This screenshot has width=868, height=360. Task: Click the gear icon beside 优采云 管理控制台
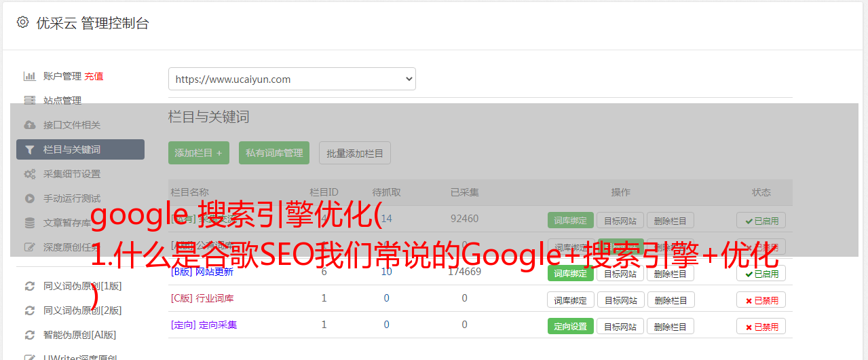(22, 22)
